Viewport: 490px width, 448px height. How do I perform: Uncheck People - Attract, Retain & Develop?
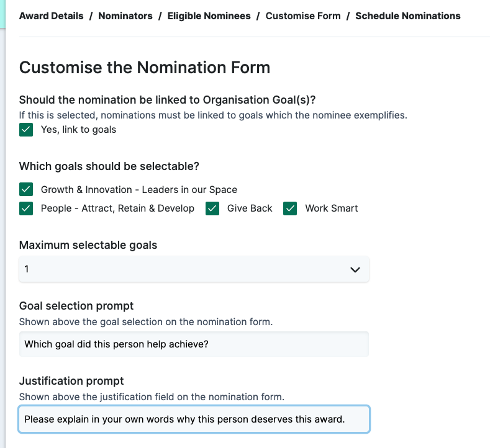pyautogui.click(x=26, y=208)
